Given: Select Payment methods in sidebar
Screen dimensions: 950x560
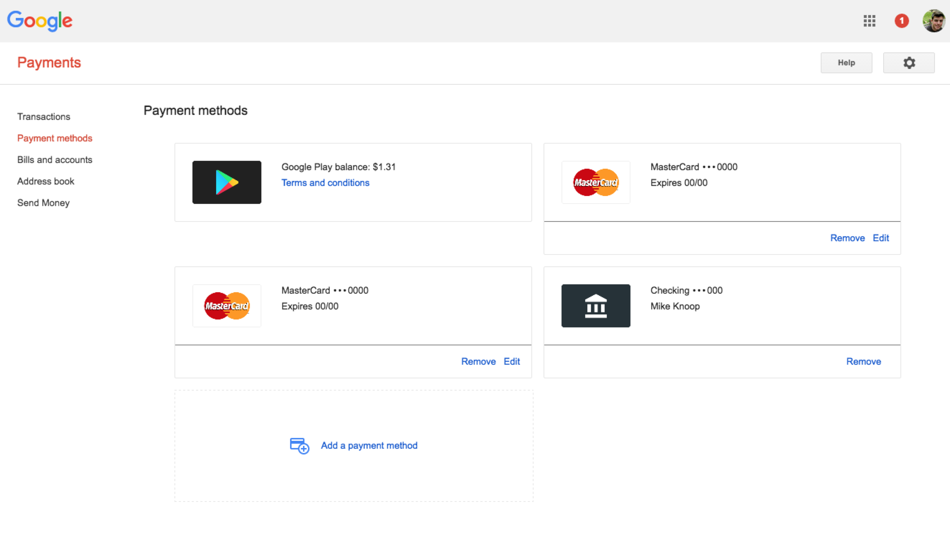Looking at the screenshot, I should (55, 138).
